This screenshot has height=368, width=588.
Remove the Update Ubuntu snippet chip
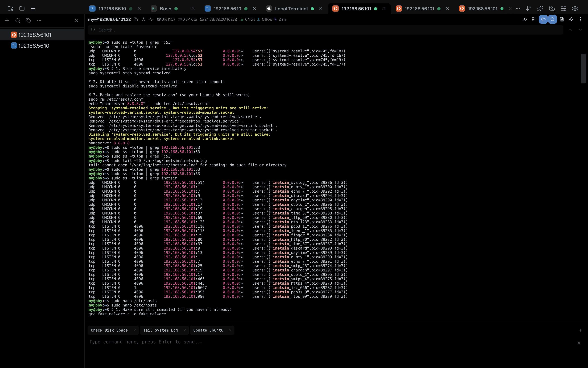(x=230, y=330)
